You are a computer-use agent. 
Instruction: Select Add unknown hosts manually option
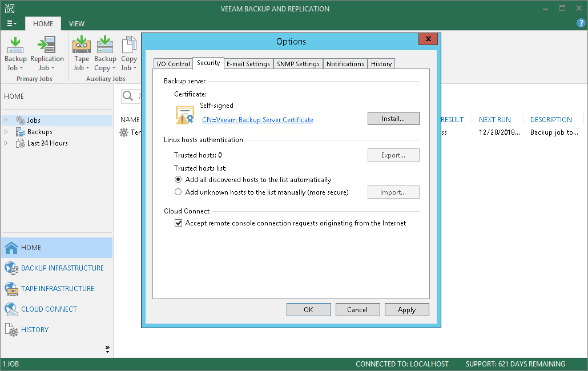[178, 192]
